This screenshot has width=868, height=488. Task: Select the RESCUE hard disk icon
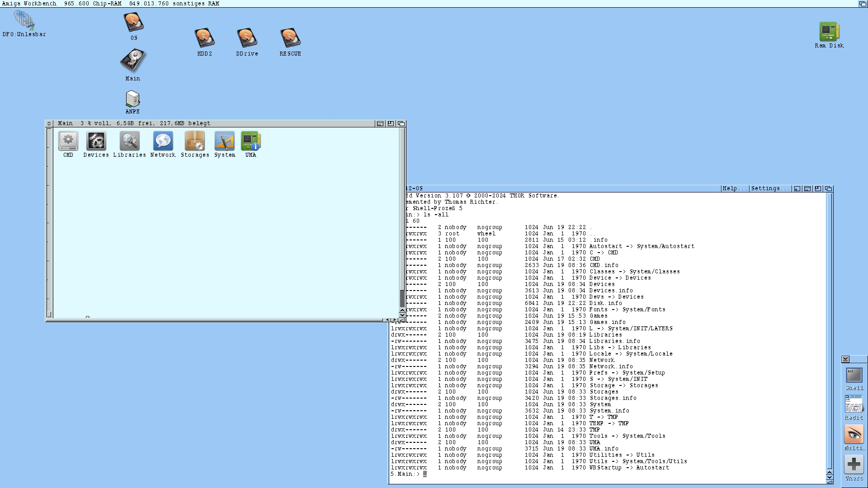290,38
